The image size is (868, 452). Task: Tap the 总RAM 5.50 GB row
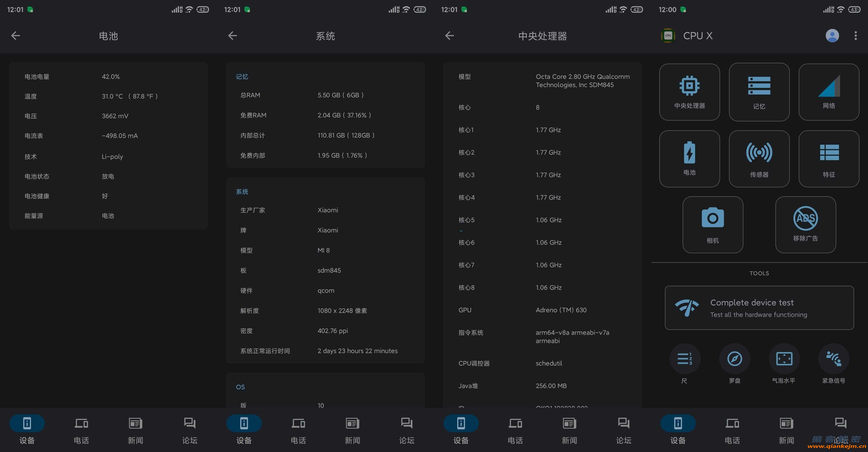(x=325, y=95)
